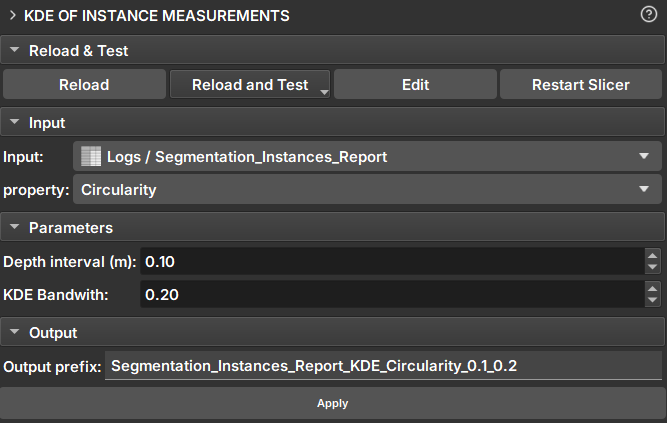The height and width of the screenshot is (423, 667).
Task: Open the Reload and Test dropdown arrow
Action: click(323, 91)
